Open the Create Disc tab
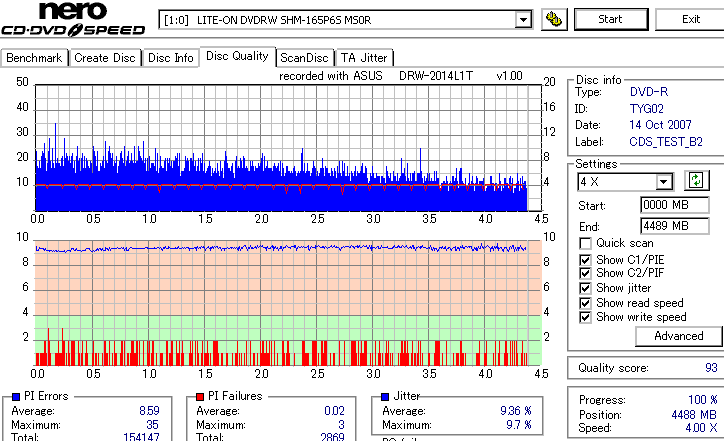The height and width of the screenshot is (441, 724). tap(105, 58)
